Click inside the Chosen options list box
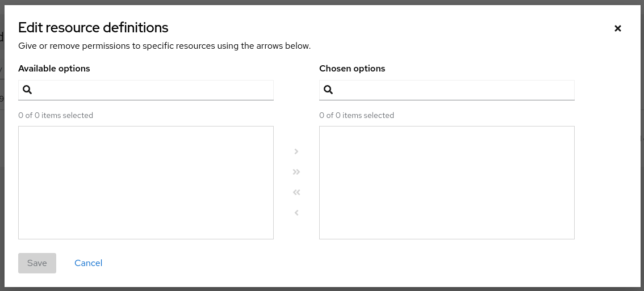 (x=447, y=182)
